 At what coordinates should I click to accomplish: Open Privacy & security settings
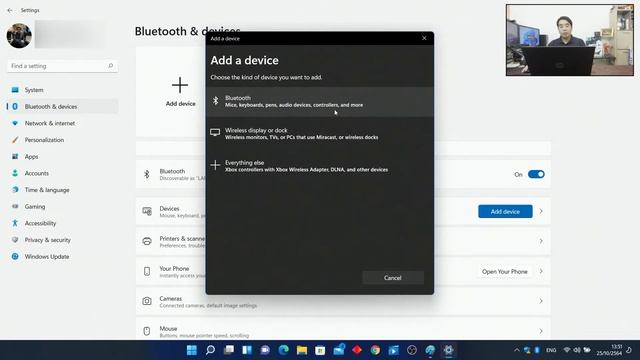pyautogui.click(x=62, y=240)
